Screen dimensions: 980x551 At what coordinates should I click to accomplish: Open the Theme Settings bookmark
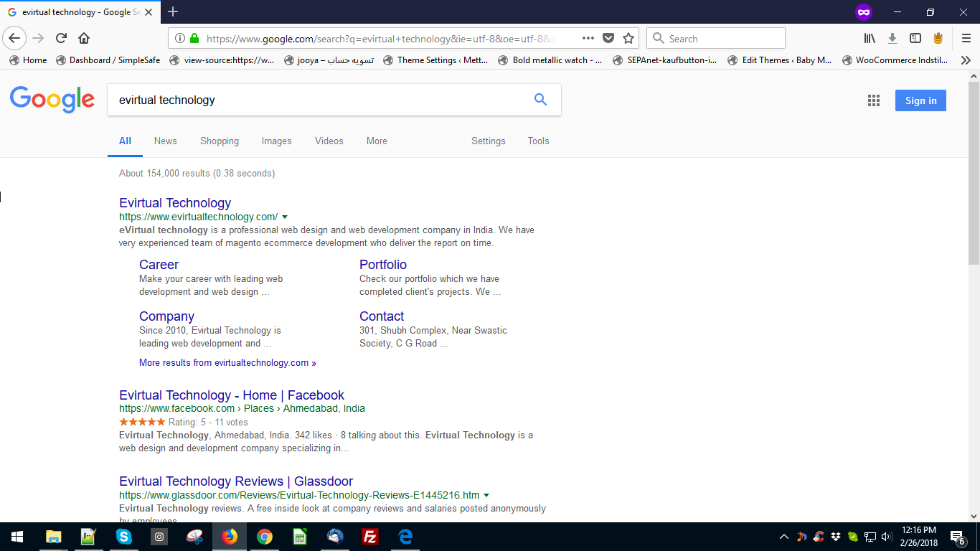[x=435, y=60]
